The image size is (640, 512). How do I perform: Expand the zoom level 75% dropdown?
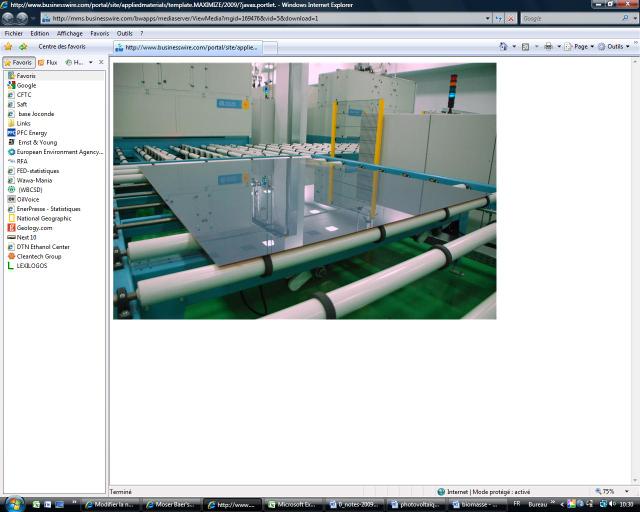609,492
